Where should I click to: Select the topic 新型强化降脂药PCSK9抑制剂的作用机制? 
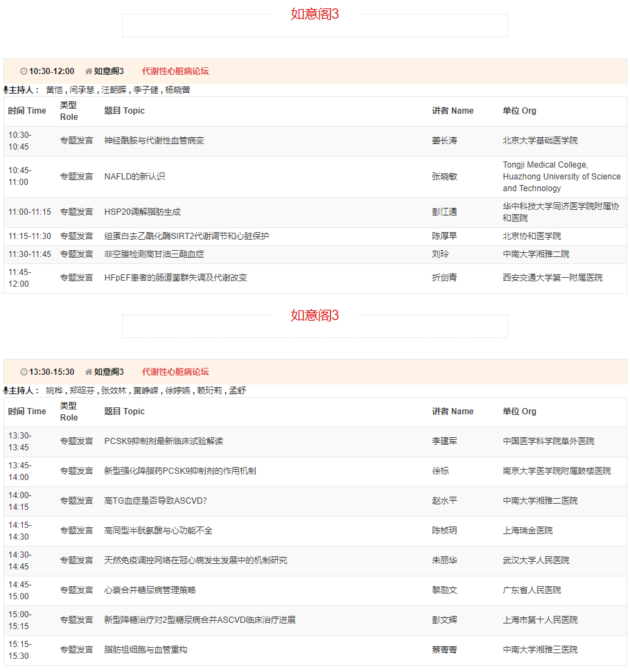[x=180, y=471]
